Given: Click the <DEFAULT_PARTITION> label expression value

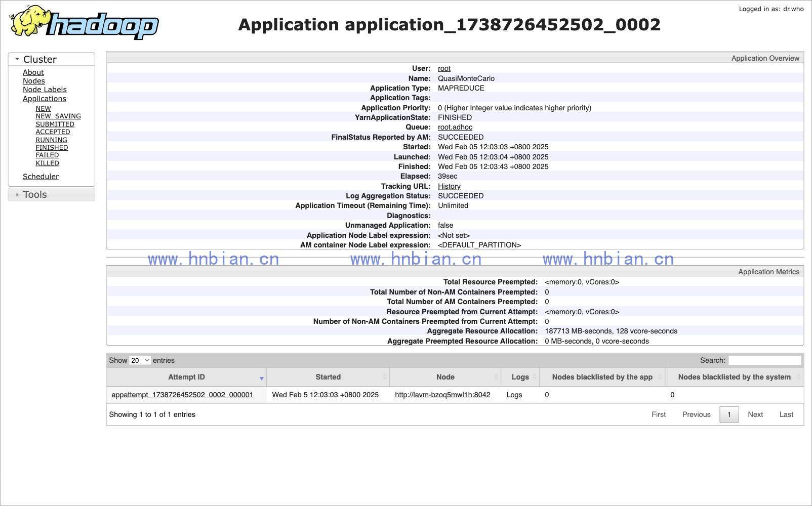Looking at the screenshot, I should point(479,245).
